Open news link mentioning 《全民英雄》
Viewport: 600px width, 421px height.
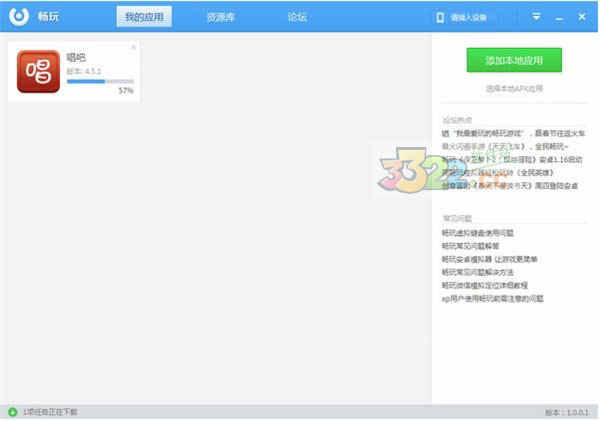498,173
